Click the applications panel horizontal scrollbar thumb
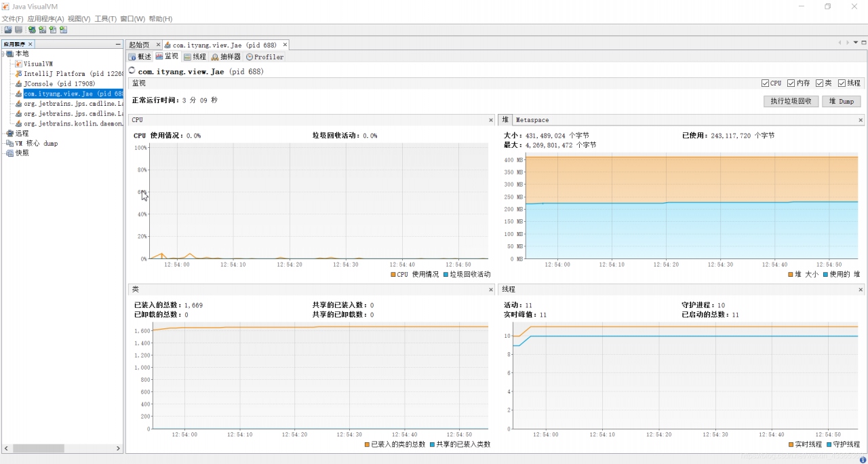868x464 pixels. click(39, 448)
